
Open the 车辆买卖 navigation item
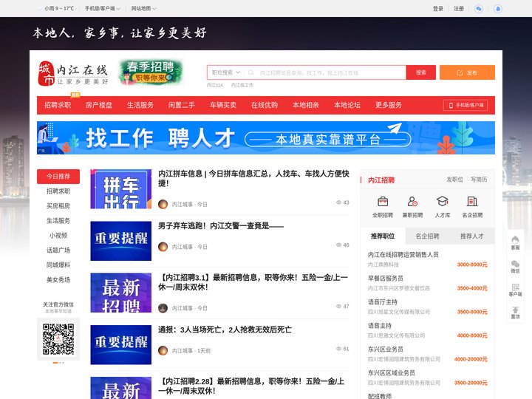tap(223, 105)
